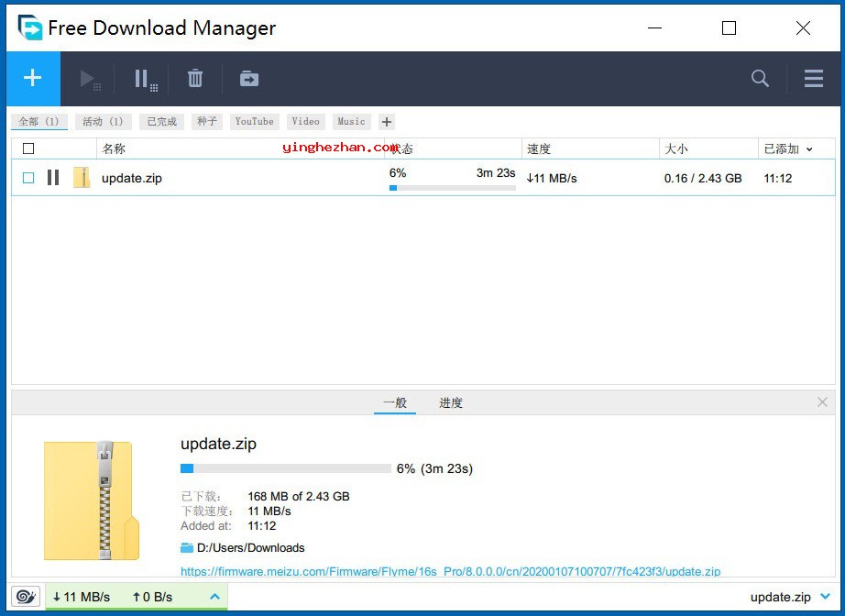This screenshot has height=616, width=845.
Task: Click the start all downloads play icon
Action: click(89, 80)
